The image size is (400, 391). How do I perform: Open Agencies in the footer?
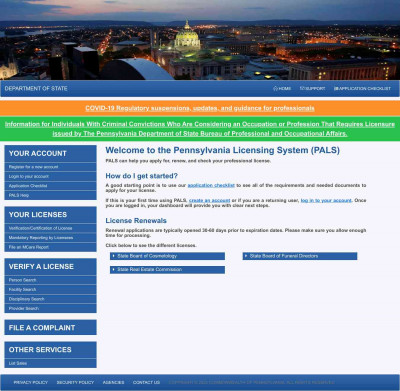tap(113, 382)
